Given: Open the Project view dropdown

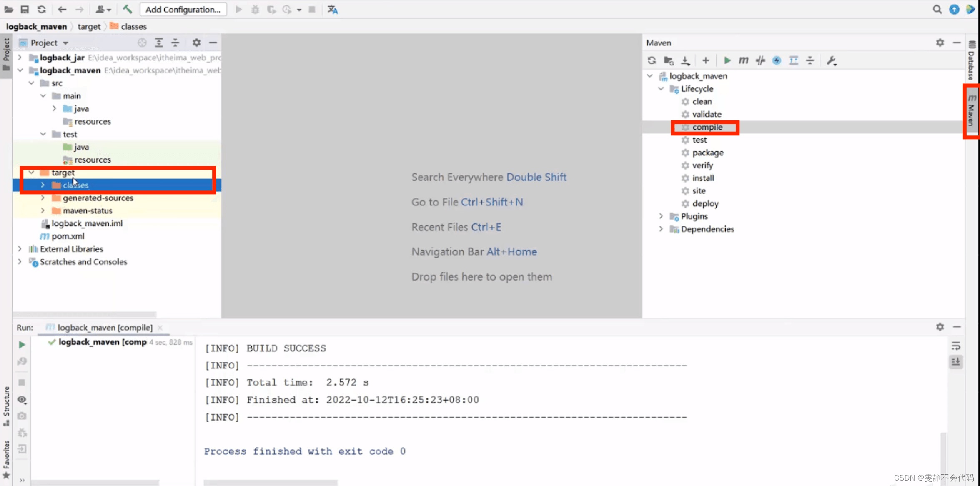Looking at the screenshot, I should tap(65, 43).
